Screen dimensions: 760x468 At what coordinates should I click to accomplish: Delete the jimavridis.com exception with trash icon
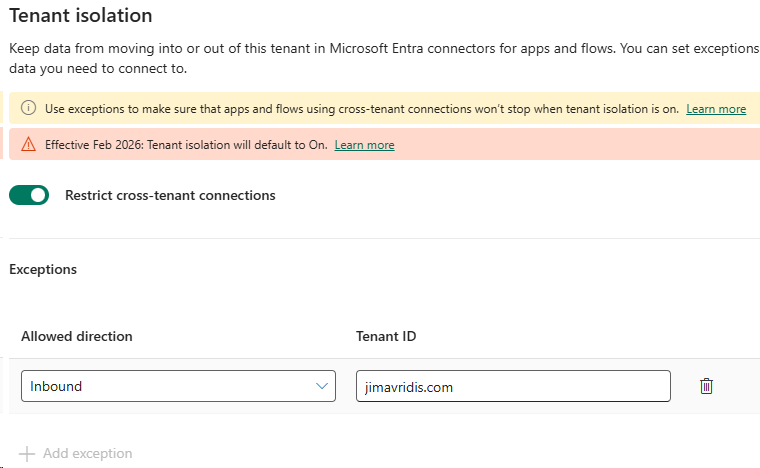(x=706, y=386)
